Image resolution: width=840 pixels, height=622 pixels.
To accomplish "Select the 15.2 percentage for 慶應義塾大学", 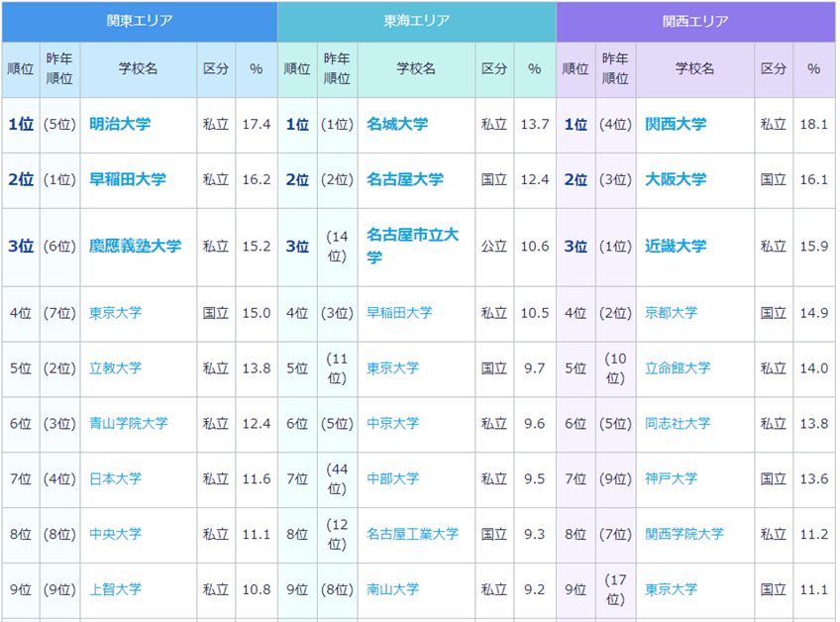I will coord(257,246).
